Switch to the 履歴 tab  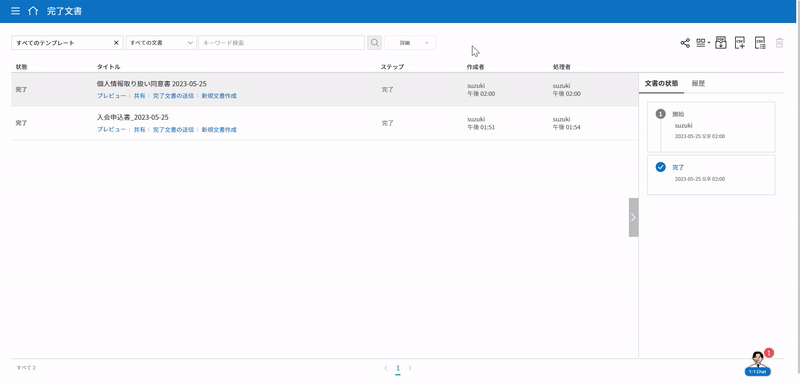click(698, 83)
